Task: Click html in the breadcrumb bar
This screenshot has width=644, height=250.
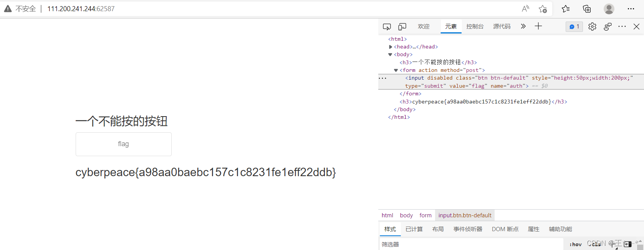Action: point(387,215)
